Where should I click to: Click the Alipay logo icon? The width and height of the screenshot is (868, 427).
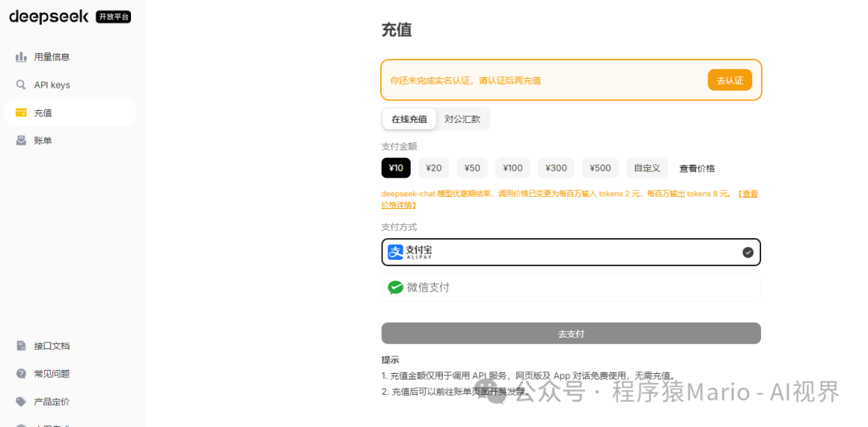click(x=395, y=253)
